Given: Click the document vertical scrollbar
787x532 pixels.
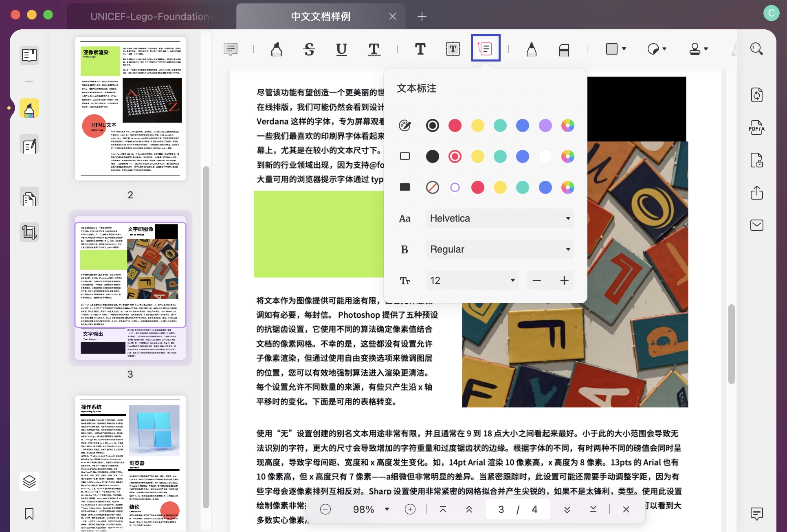Looking at the screenshot, I should [x=732, y=344].
